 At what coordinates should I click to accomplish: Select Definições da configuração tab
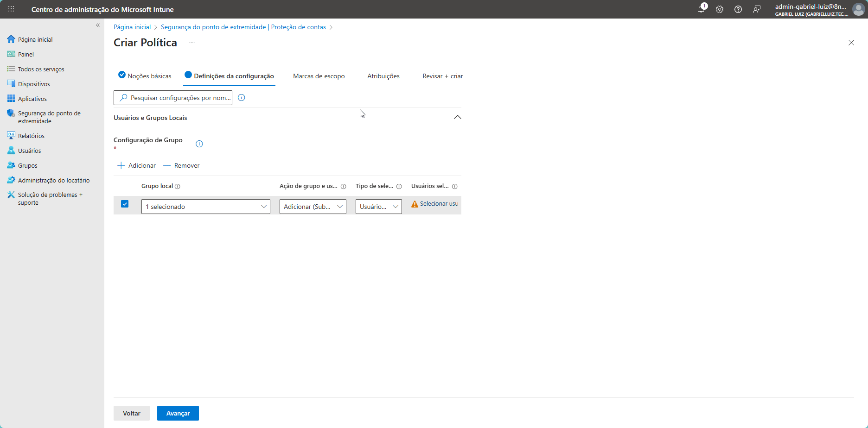point(229,76)
